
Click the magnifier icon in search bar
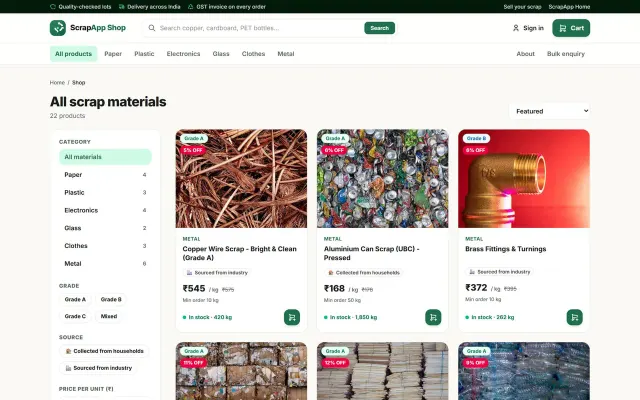pyautogui.click(x=151, y=28)
